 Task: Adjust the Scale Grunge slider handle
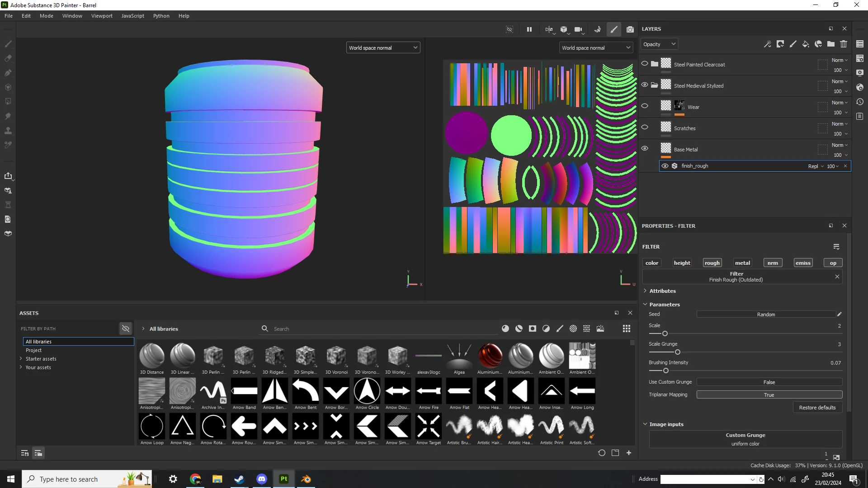coord(677,352)
